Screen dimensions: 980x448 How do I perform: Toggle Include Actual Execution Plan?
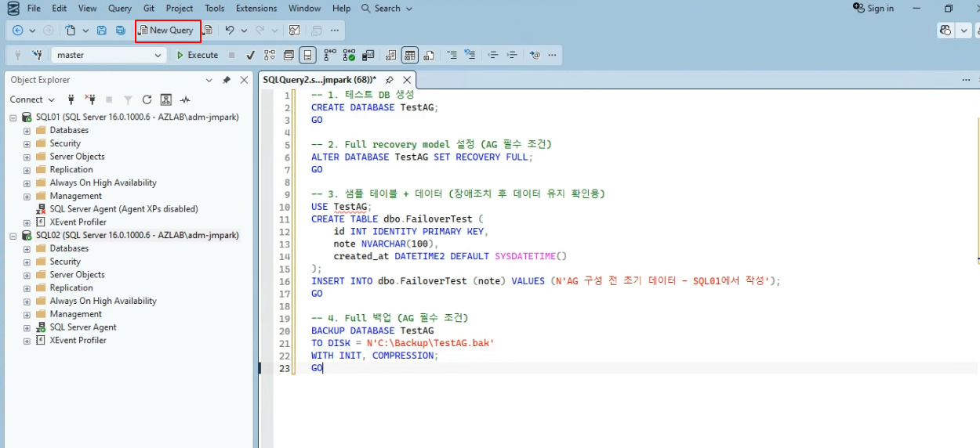click(x=330, y=55)
